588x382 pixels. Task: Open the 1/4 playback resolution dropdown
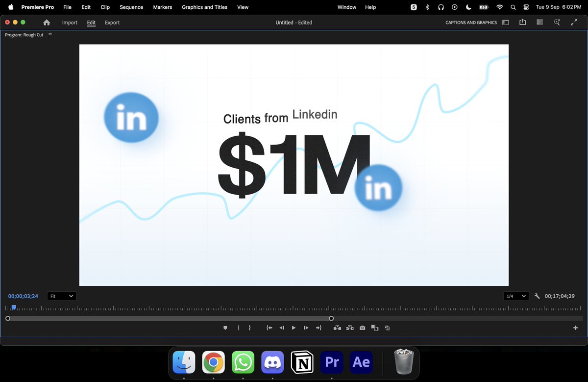coord(516,296)
